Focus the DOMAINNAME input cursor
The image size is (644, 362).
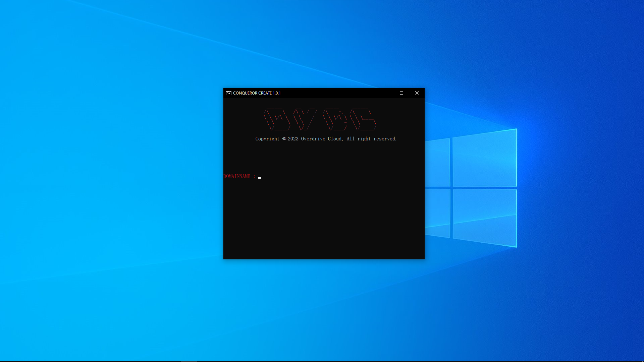coord(260,177)
